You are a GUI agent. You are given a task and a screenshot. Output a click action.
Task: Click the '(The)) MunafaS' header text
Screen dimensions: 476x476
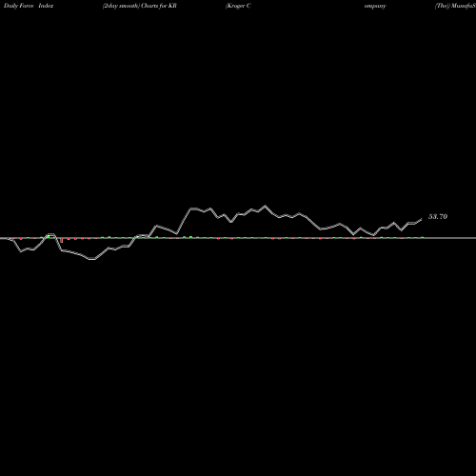click(455, 6)
